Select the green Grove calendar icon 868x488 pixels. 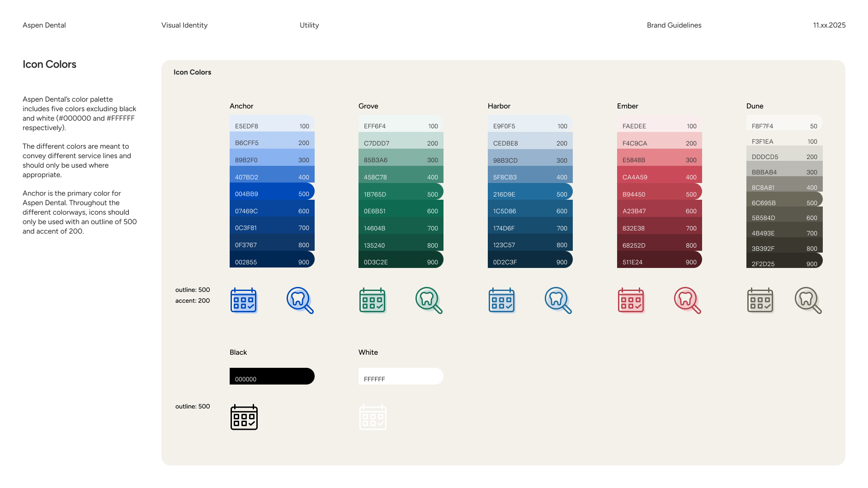tap(373, 300)
